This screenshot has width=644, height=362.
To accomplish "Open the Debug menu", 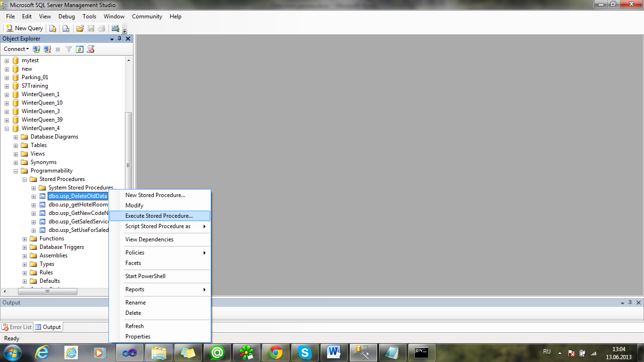I will coord(66,16).
